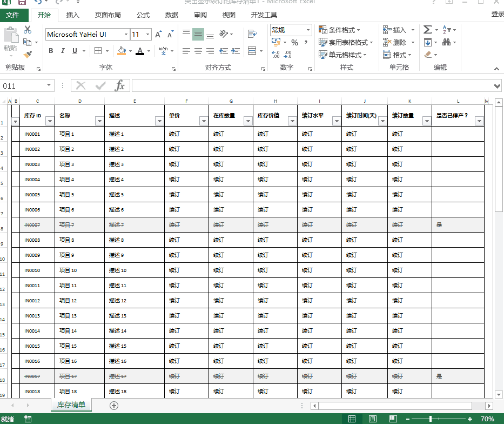The image size is (504, 424).
Task: Open filter dropdown for 单价 column
Action: tap(204, 121)
